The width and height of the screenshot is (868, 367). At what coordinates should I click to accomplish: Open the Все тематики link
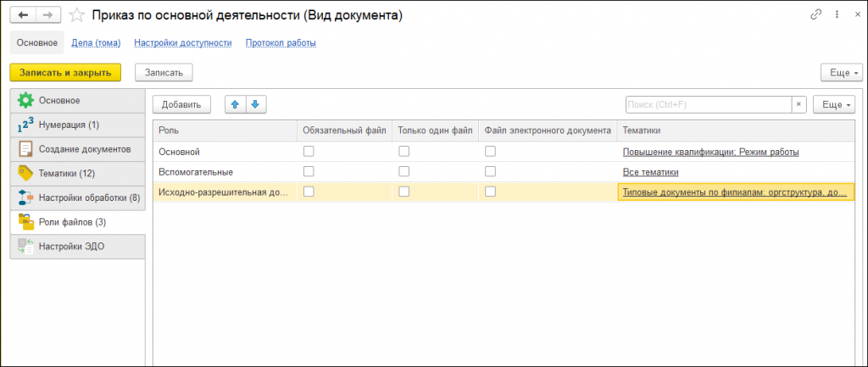point(650,172)
